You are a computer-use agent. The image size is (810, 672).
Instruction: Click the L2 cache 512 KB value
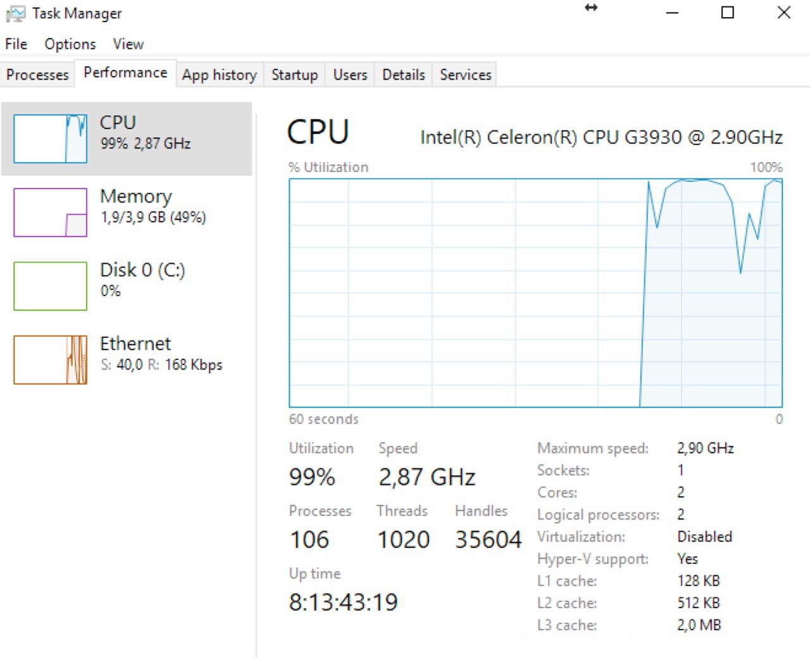click(x=699, y=603)
